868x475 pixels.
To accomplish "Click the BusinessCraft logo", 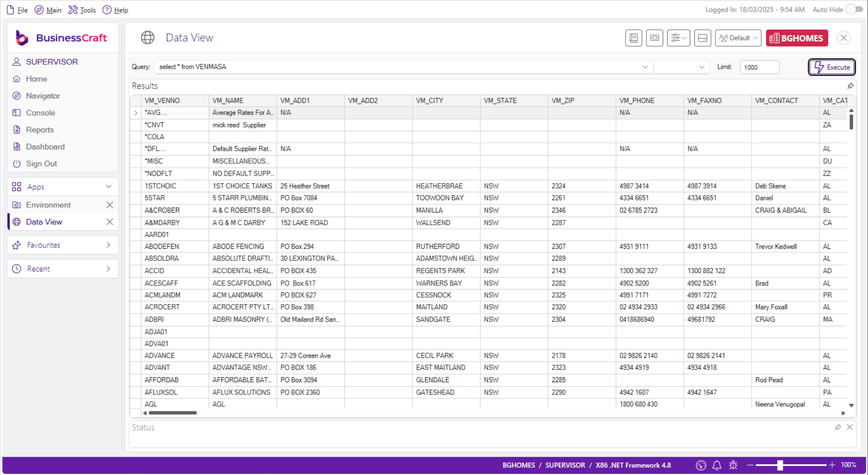I will 62,38.
